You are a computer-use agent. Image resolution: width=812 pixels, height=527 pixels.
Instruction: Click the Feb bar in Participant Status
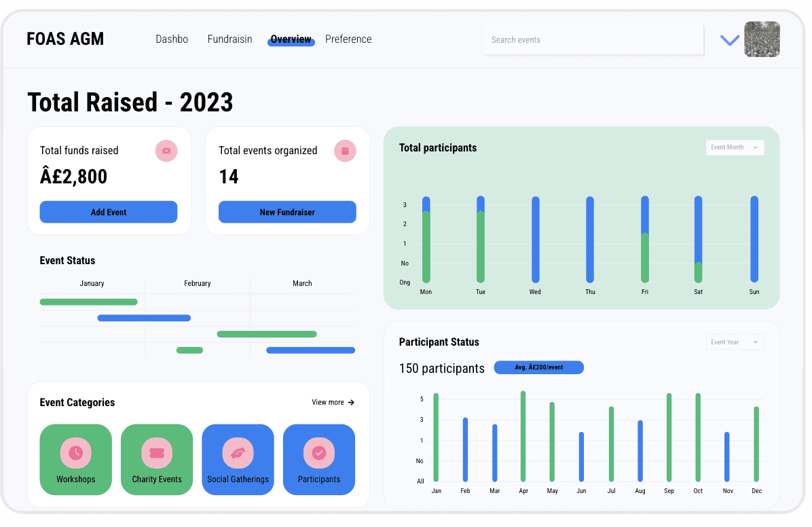(x=466, y=450)
